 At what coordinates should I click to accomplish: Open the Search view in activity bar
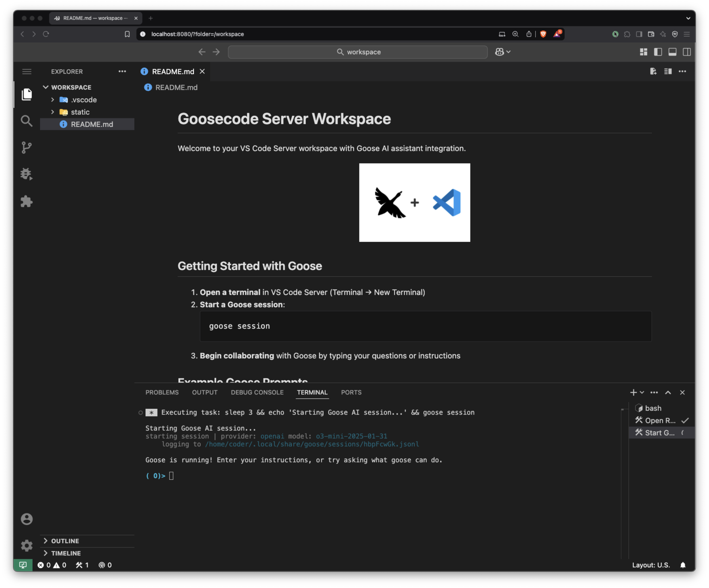(x=26, y=121)
